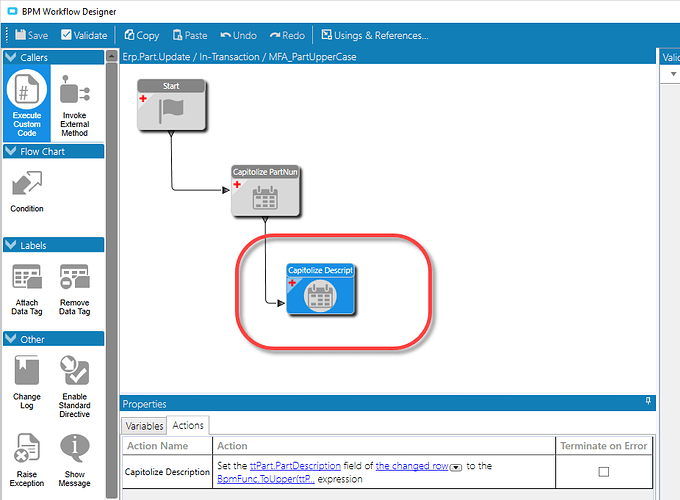Switch to the Actions tab
The image size is (680, 500).
(188, 425)
